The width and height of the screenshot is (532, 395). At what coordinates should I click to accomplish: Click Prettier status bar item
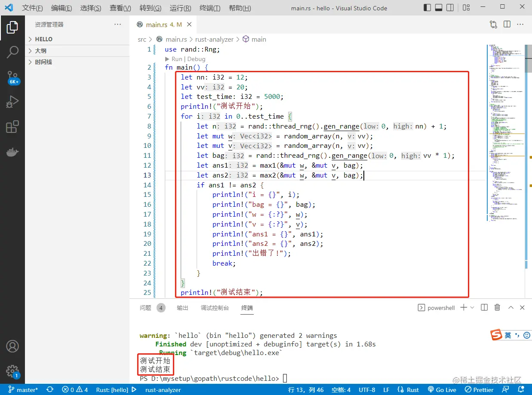click(479, 390)
